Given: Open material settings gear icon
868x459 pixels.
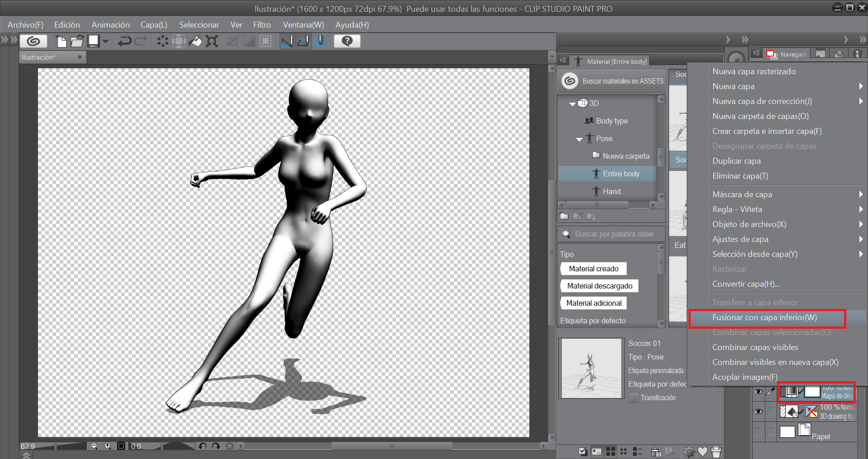Looking at the screenshot, I should [x=689, y=451].
